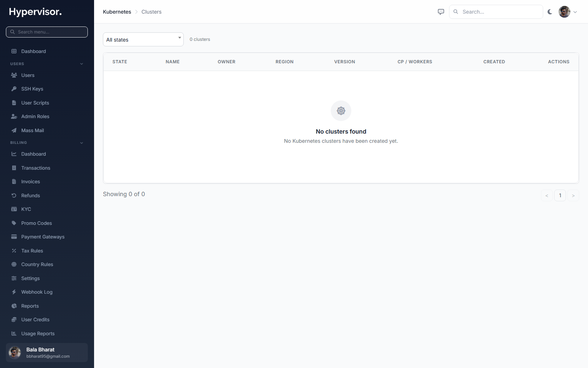Click the Refunds undo icon
Viewport: 588px width, 368px height.
coord(14,195)
